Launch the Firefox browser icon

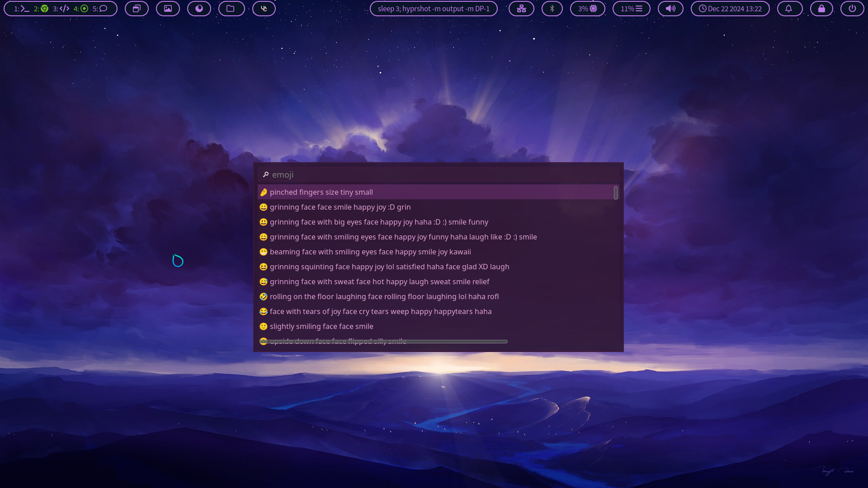coord(199,9)
